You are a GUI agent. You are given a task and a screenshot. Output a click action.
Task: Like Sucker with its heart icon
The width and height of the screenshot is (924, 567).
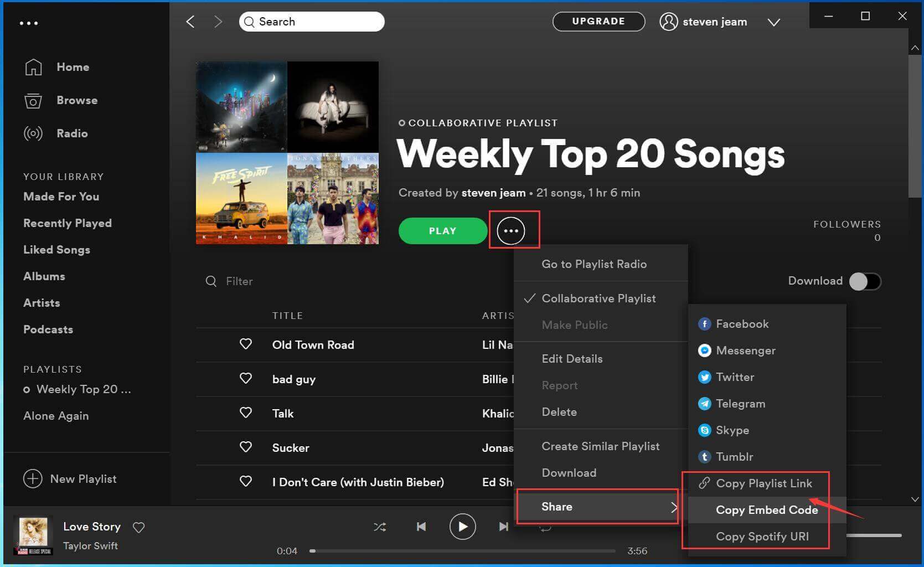(246, 447)
